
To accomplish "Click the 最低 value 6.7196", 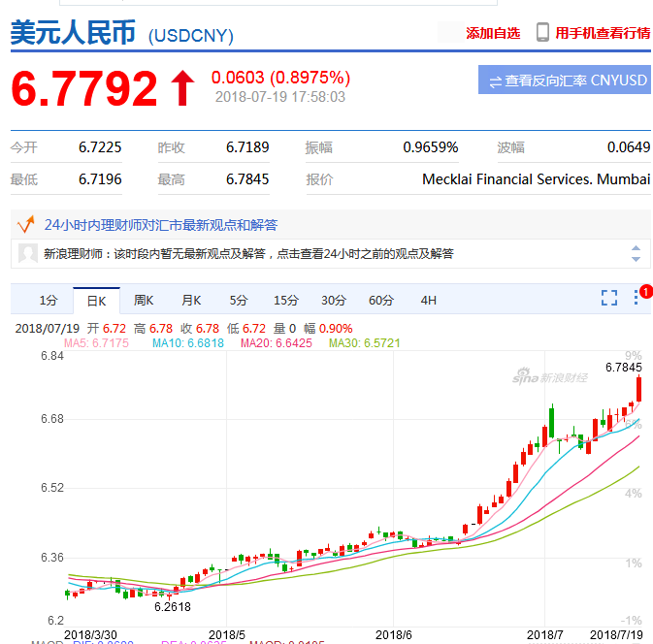I will click(x=100, y=179).
